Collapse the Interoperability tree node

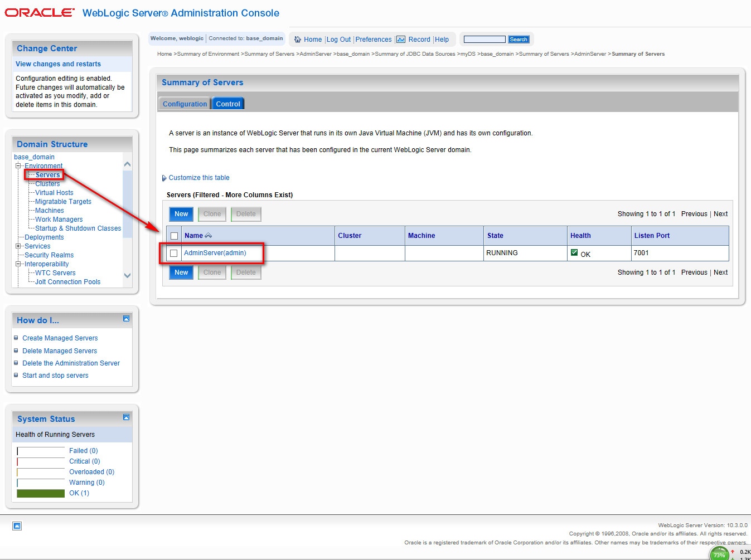pyautogui.click(x=18, y=264)
